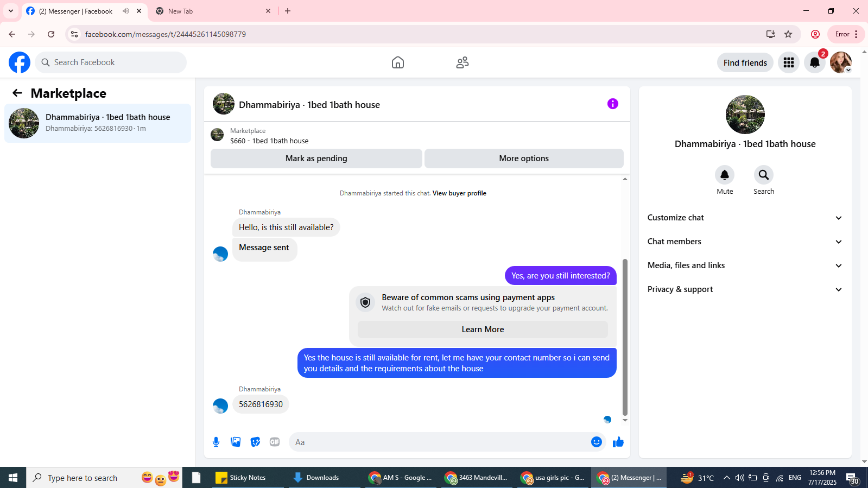
Task: Open the taskbar clock and date
Action: (822, 478)
